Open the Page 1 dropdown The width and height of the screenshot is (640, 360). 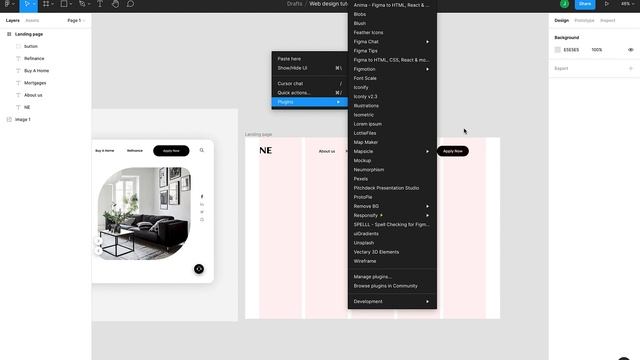click(76, 20)
